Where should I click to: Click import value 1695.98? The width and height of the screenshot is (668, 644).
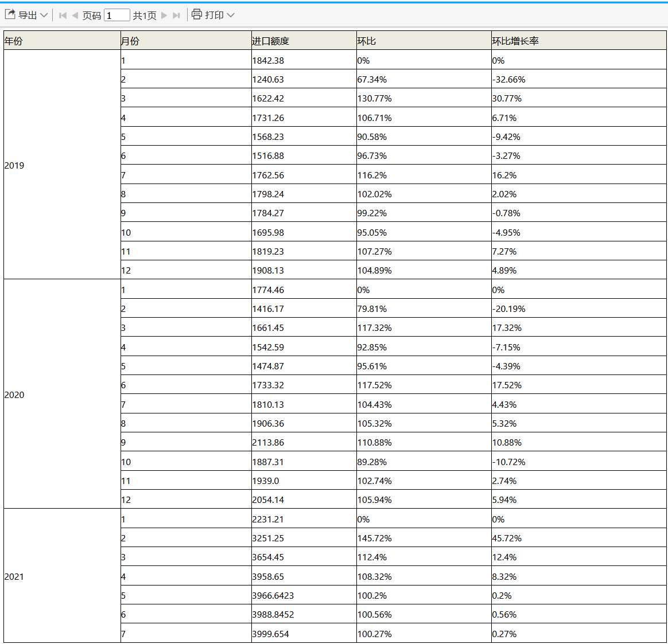pyautogui.click(x=304, y=232)
